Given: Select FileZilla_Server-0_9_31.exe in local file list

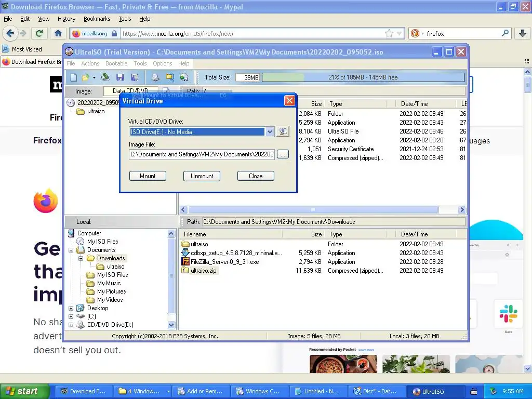Looking at the screenshot, I should pyautogui.click(x=224, y=262).
